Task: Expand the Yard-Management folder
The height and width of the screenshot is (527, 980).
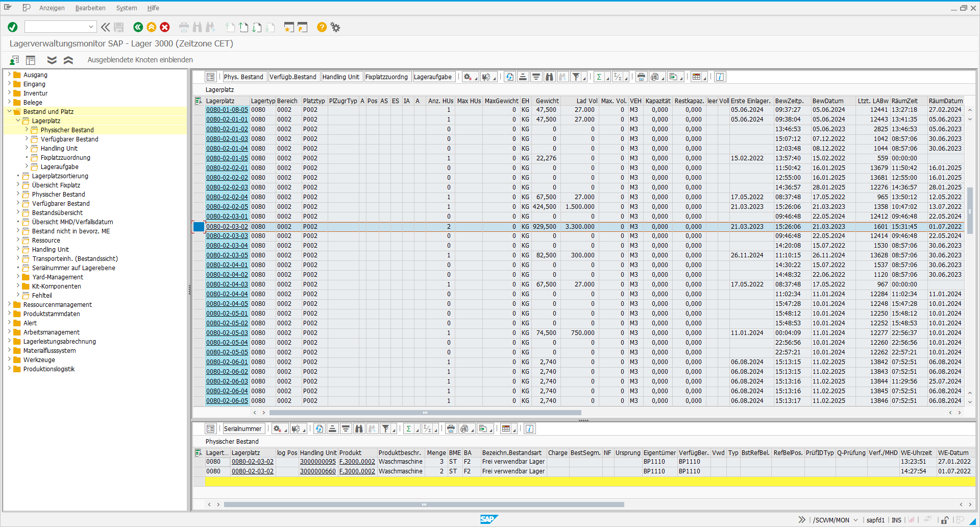Action: click(18, 277)
